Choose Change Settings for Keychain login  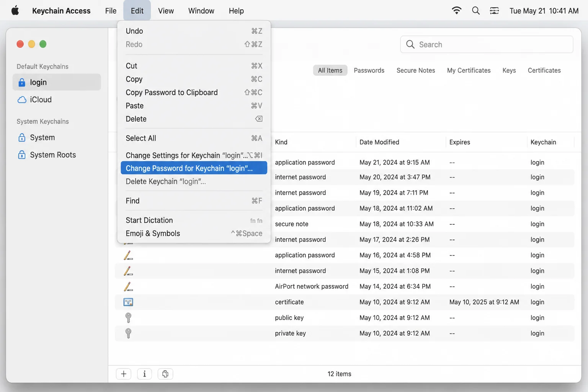coord(194,155)
